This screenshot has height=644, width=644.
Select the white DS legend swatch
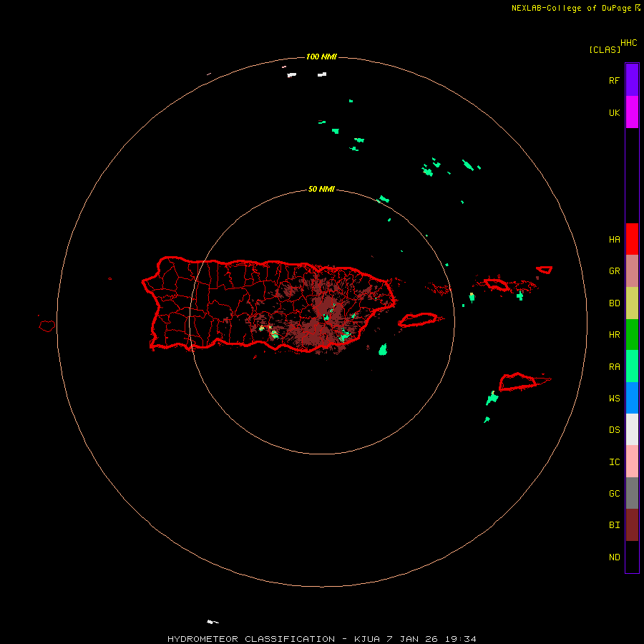click(x=632, y=429)
